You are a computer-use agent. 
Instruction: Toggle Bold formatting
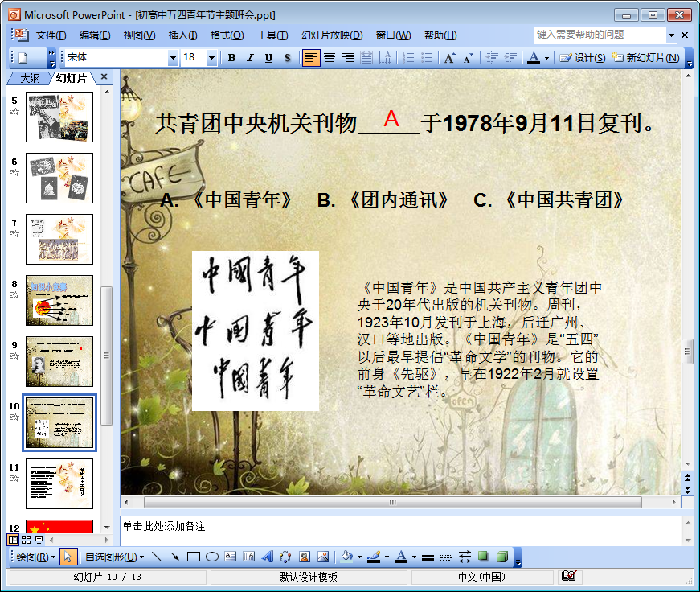coord(231,58)
